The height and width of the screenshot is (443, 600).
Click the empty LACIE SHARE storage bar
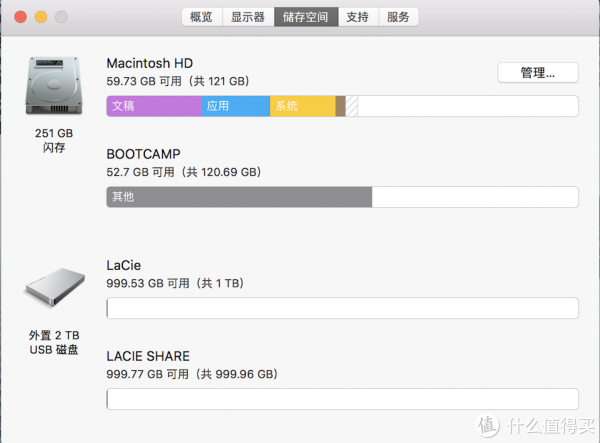(x=342, y=399)
